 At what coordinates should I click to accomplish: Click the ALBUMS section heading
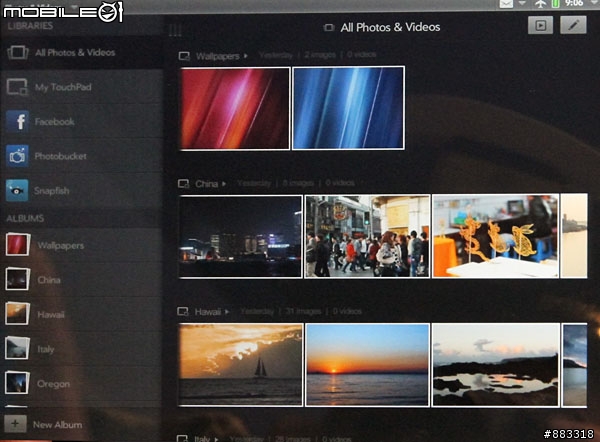(x=25, y=218)
